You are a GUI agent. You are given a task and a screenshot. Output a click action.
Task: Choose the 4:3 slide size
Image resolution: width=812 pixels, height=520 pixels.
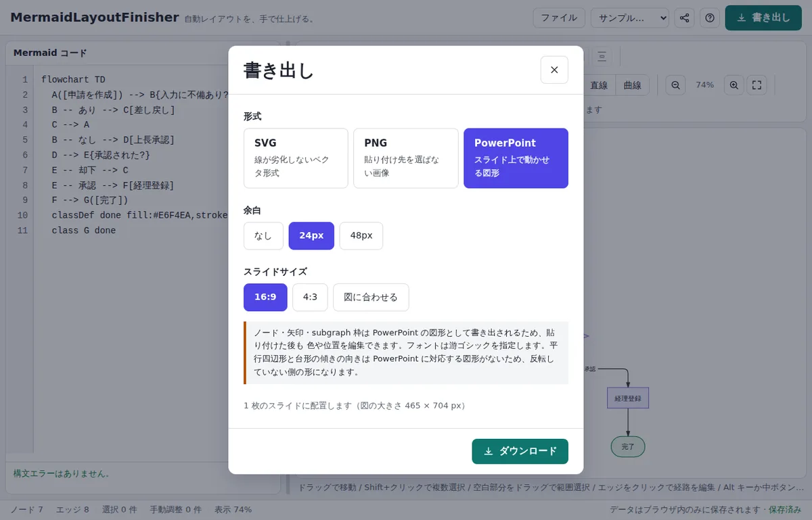pos(310,297)
